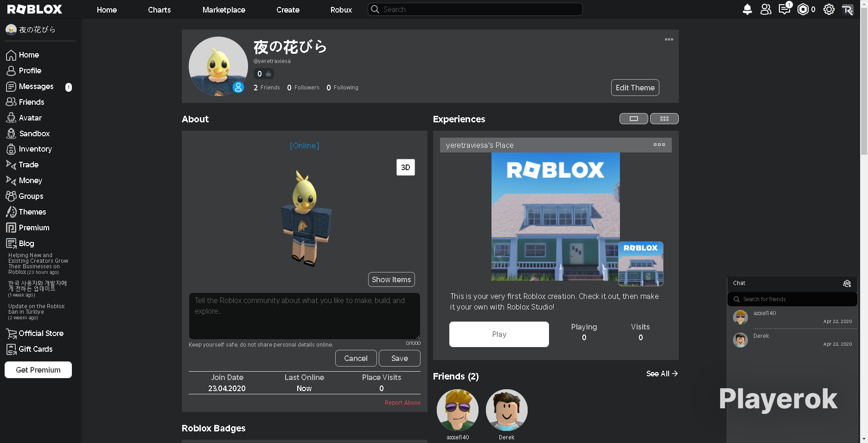Click the Money icon in the sidebar
Viewport: 868px width, 443px height.
[11, 180]
